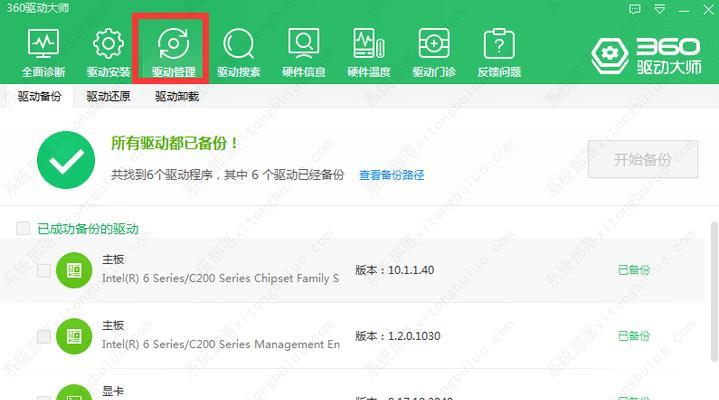Open 驱动门诊 driver clinic

(434, 53)
